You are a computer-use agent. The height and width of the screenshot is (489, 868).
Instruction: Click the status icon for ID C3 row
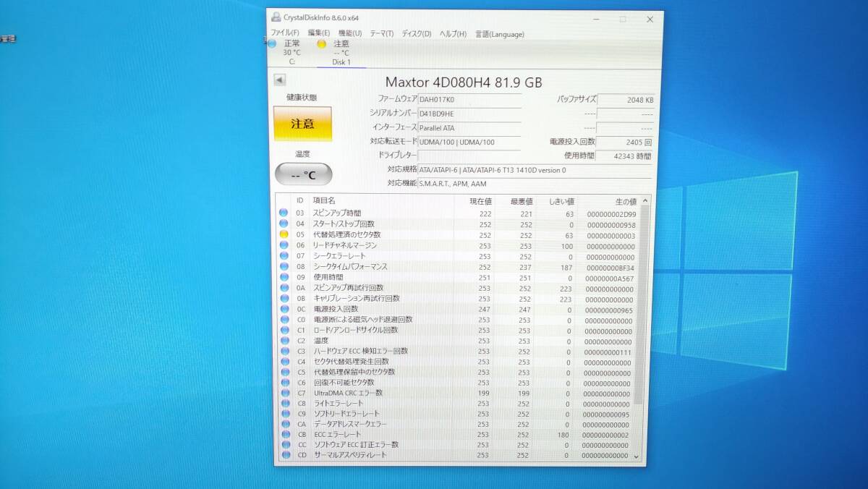(284, 351)
